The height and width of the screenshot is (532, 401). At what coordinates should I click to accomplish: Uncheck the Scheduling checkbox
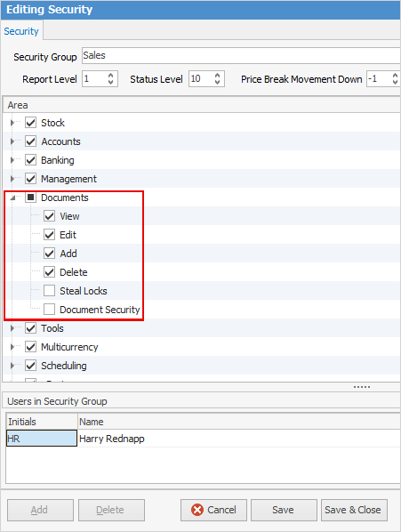30,366
